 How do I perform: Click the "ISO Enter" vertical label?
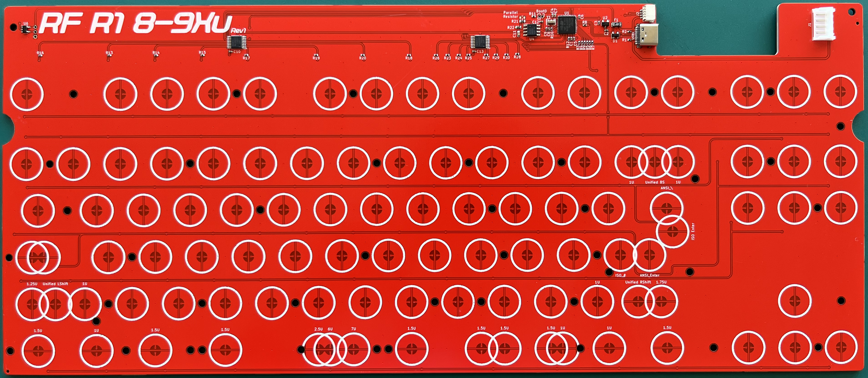click(x=693, y=232)
